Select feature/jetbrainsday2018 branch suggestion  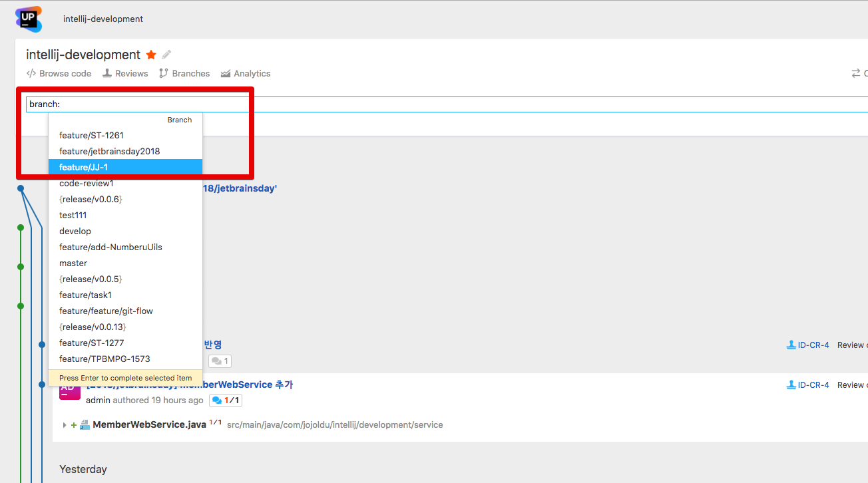coord(125,151)
